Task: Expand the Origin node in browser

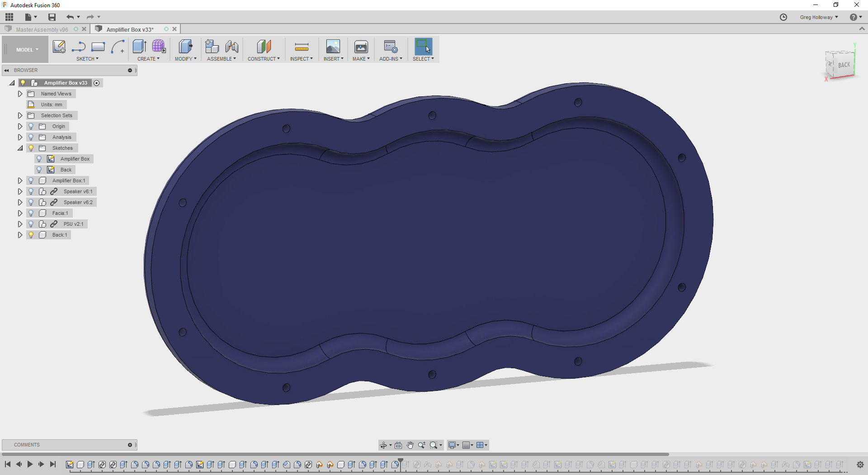Action: click(19, 126)
